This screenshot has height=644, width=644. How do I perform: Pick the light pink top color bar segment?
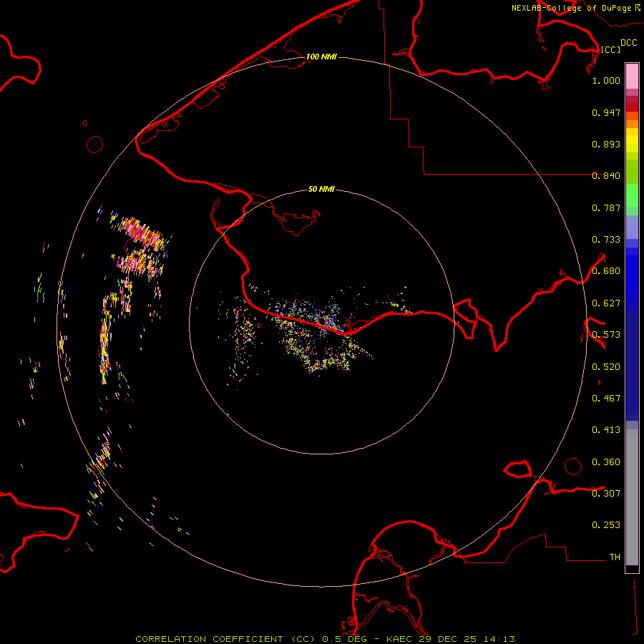632,77
